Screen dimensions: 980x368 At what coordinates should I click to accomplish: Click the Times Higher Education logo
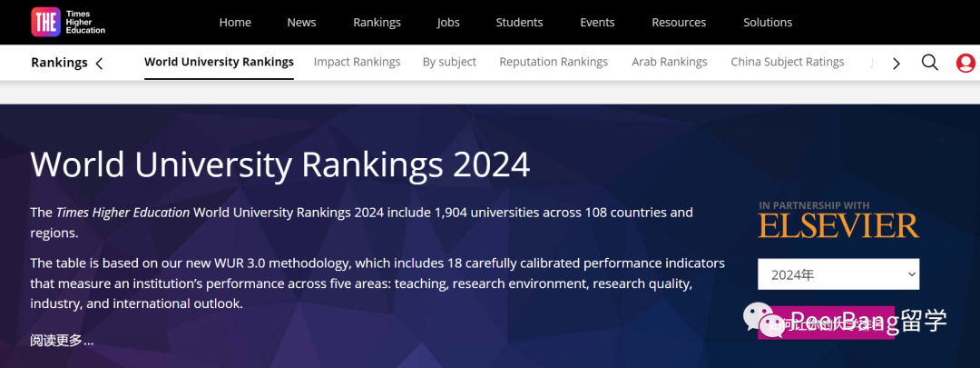tap(68, 22)
